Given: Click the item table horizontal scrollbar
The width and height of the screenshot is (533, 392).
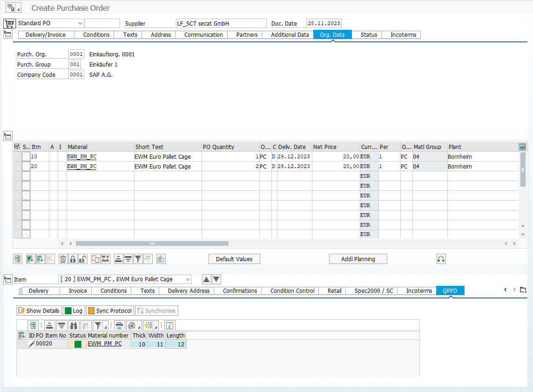Looking at the screenshot, I should click(152, 243).
